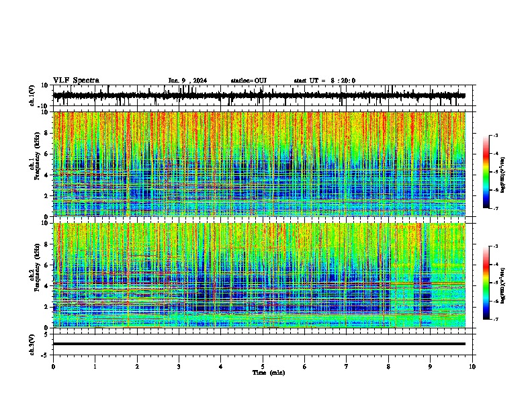Click the '2' tick on time axis
This screenshot has height=411, width=532.
click(x=137, y=367)
